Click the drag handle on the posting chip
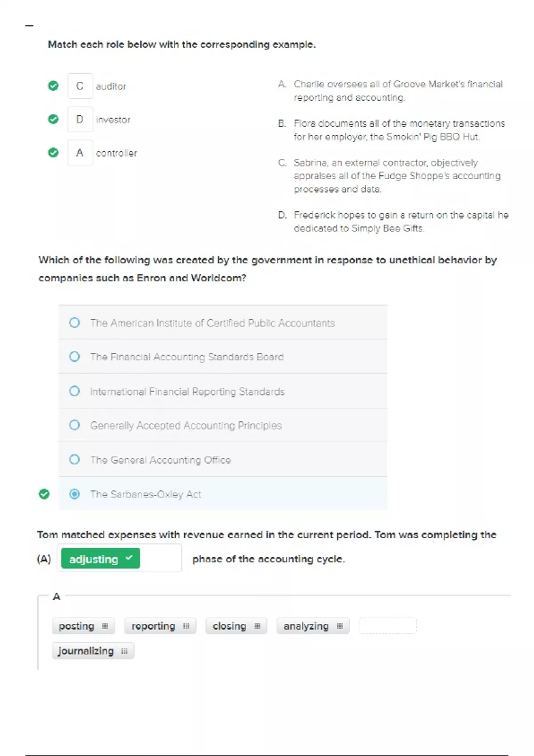This screenshot has width=534, height=756. (x=105, y=626)
